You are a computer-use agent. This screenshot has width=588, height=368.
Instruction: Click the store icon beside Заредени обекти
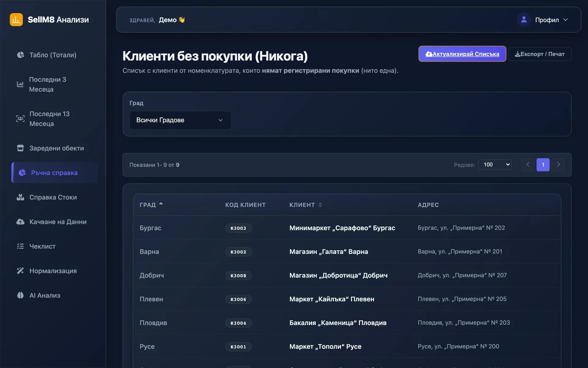click(20, 148)
